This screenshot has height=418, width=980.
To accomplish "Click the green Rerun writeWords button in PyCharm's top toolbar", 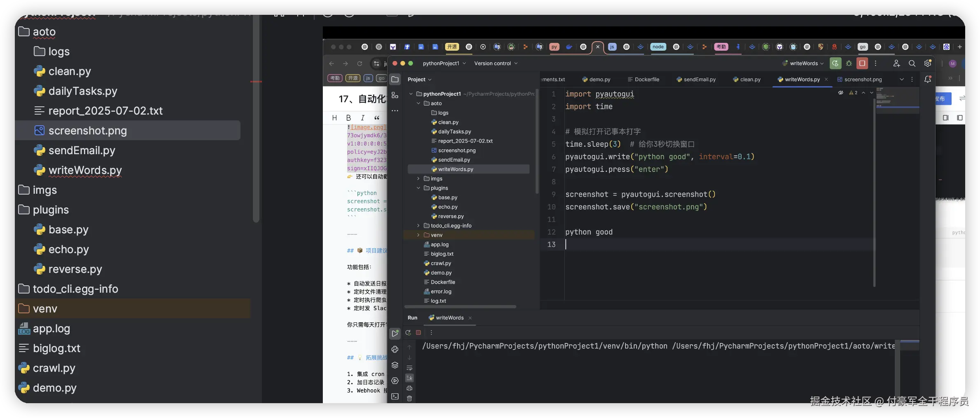I will click(x=835, y=63).
